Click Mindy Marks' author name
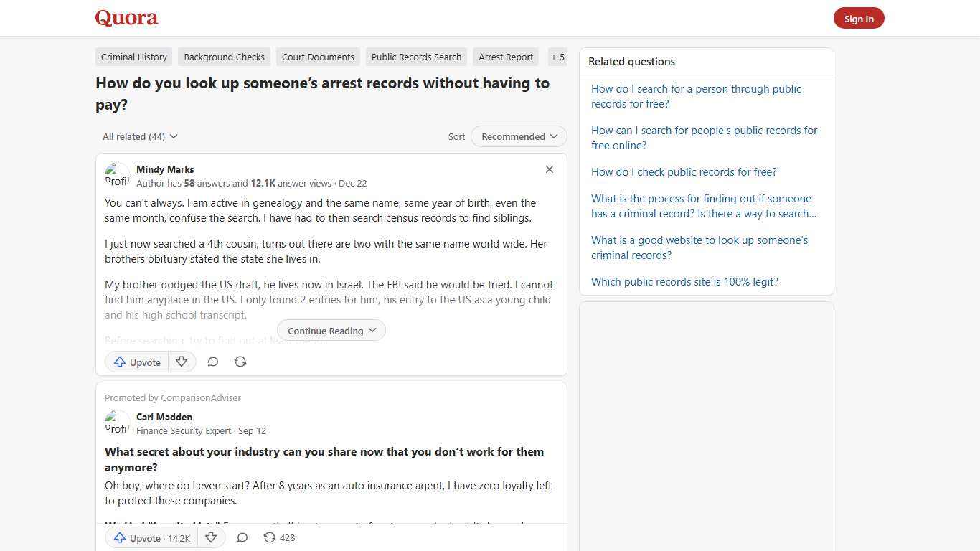Viewport: 980px width, 551px height. coord(165,169)
